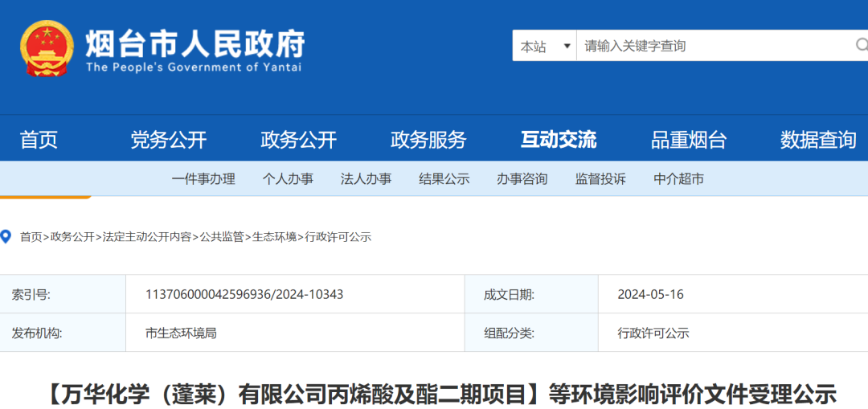
Task: Click the 生态环境 breadcrumb link
Action: [x=275, y=237]
